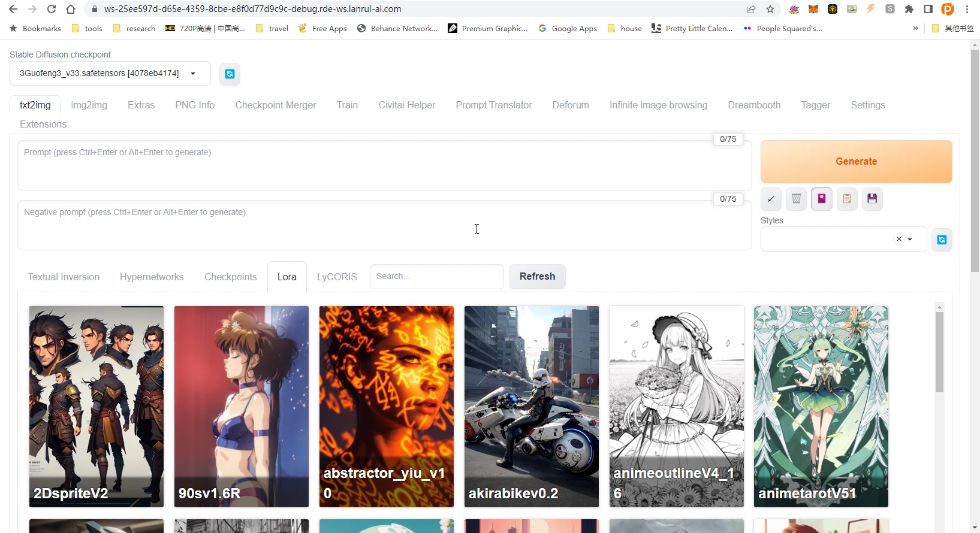This screenshot has width=980, height=533.
Task: Clear the Styles selection with the X
Action: point(898,239)
